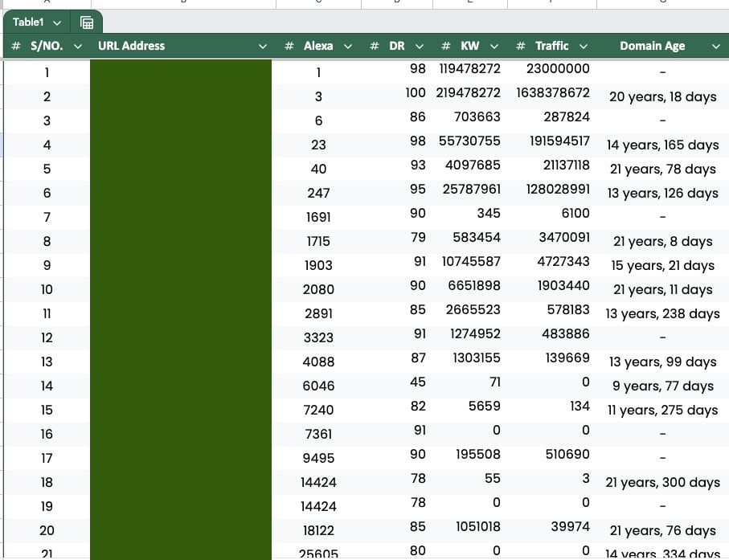This screenshot has height=560, width=729.
Task: Open the URL Address column dropdown arrow
Action: click(262, 46)
